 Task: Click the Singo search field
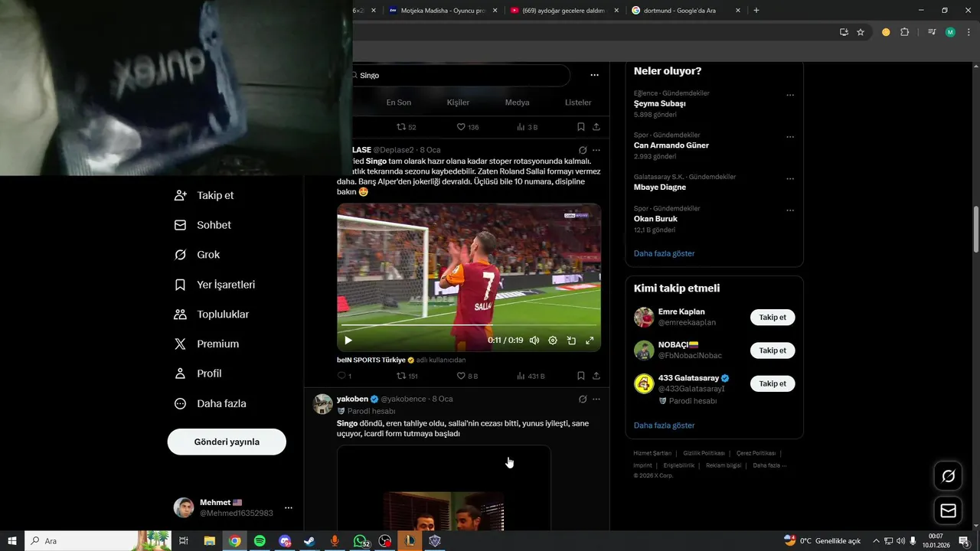pos(459,76)
